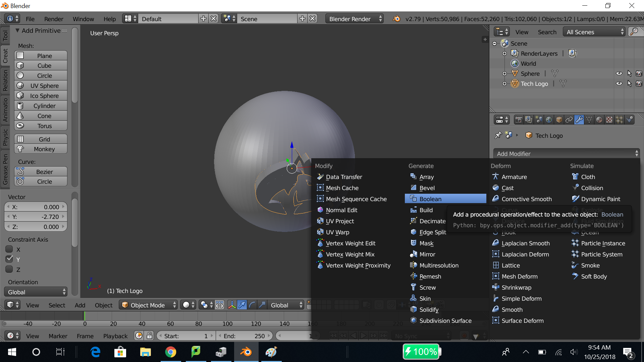Uncheck the Y constraint axis checkbox
The image size is (644, 362).
coord(9,259)
